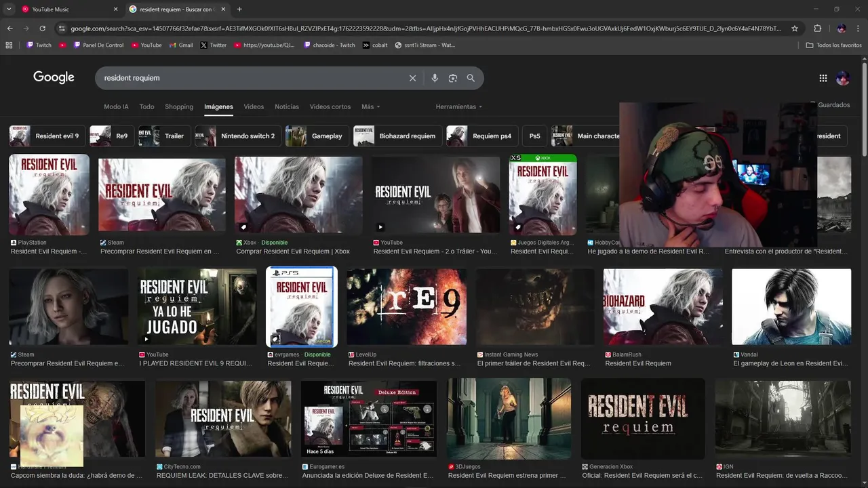This screenshot has height=488, width=868.
Task: Open evrgames PS5 box art thumbnail
Action: (302, 307)
